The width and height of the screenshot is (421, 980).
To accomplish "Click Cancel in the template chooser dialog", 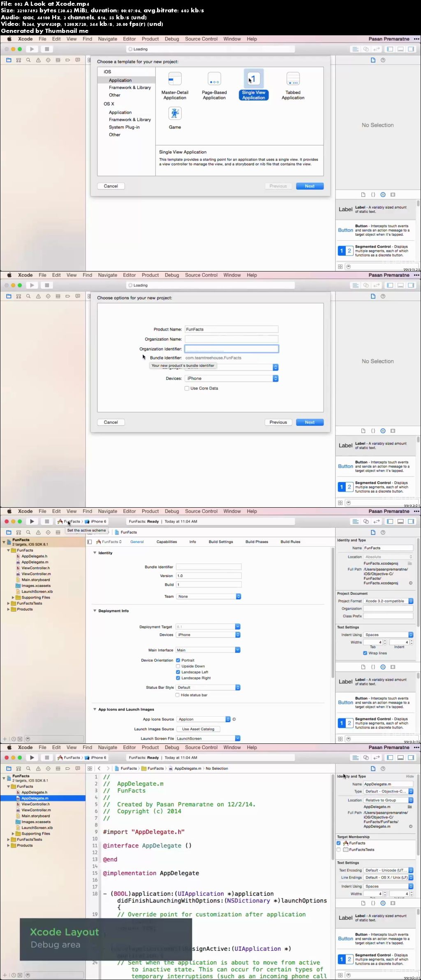I will [111, 186].
